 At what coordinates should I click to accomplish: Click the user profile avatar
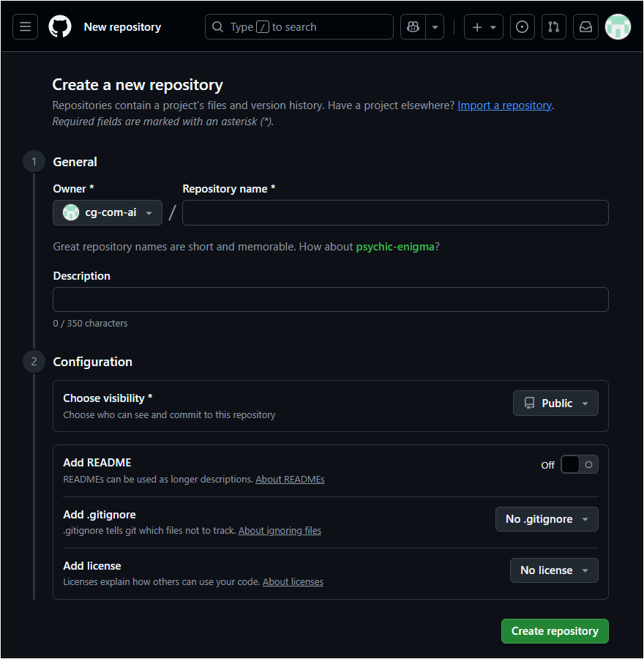(x=618, y=27)
